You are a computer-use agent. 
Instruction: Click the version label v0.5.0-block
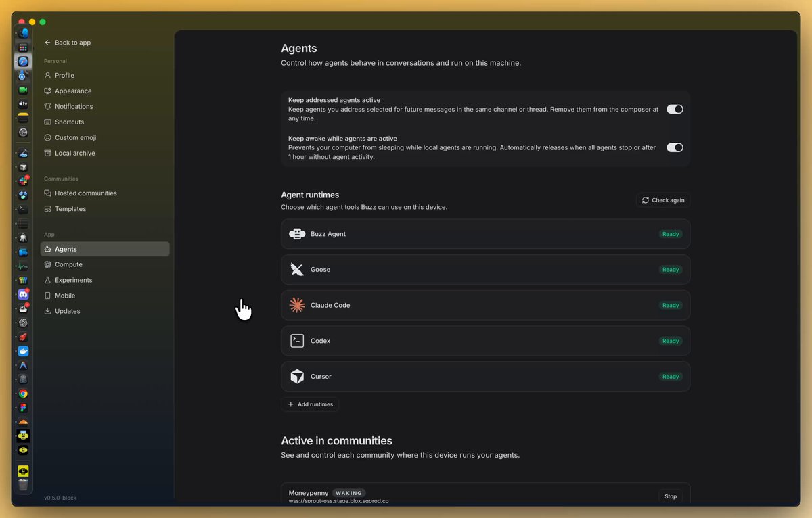pos(60,498)
